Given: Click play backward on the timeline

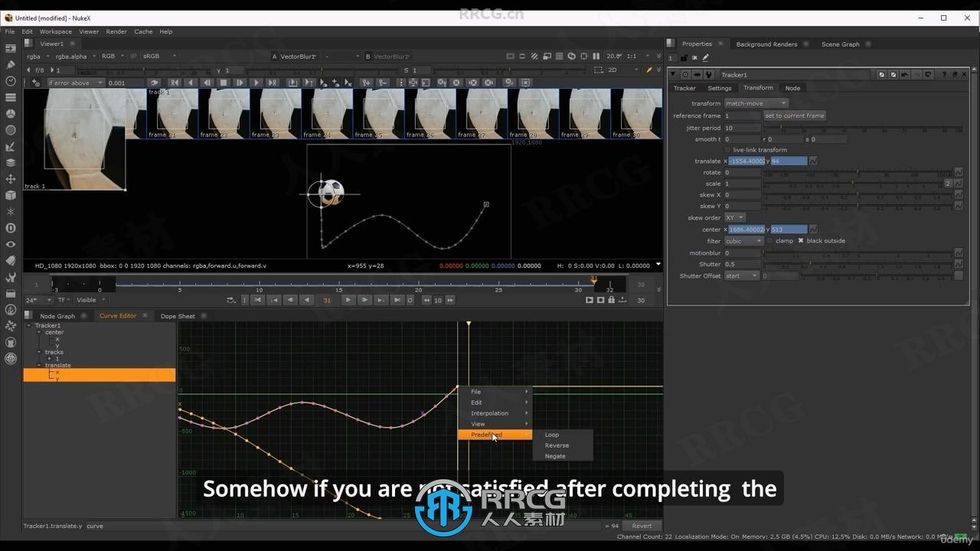Looking at the screenshot, I should tap(307, 300).
